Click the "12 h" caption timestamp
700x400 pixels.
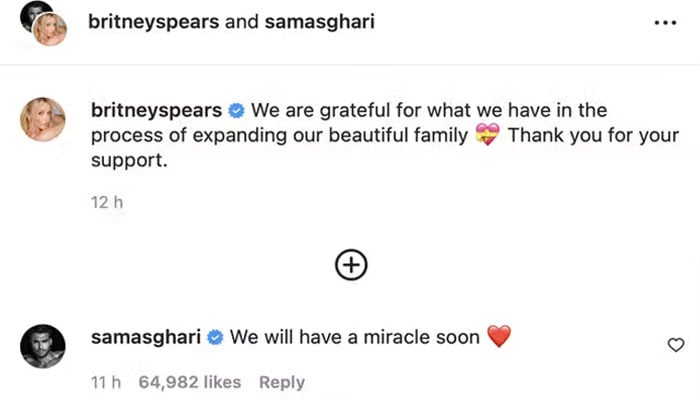[105, 202]
